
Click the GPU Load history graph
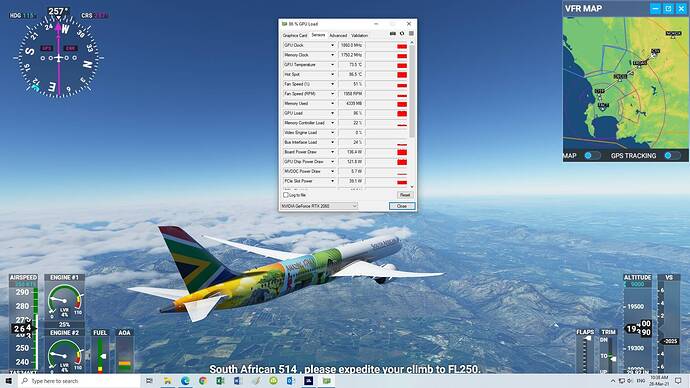[386, 113]
